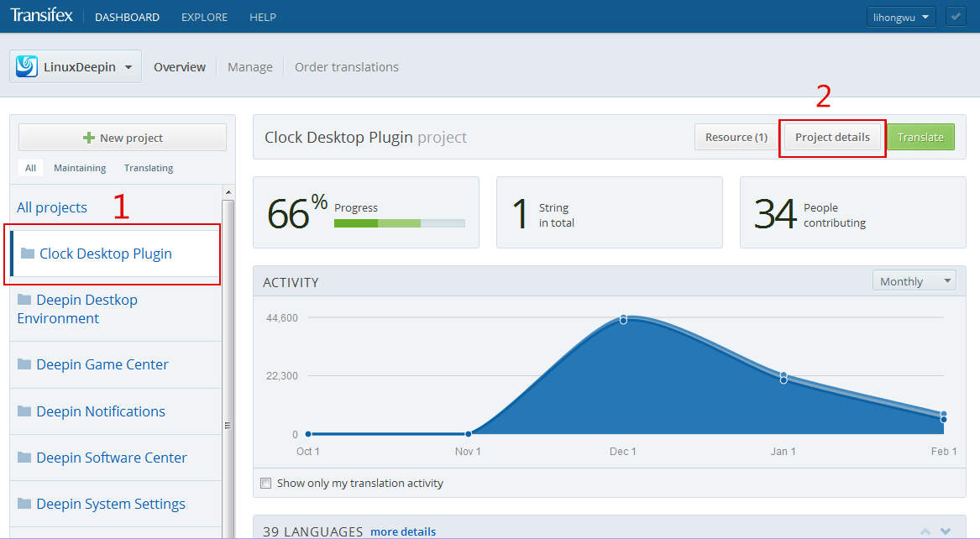Click folder icon beside Clock Desktop Plugin
Image resolution: width=980 pixels, height=539 pixels.
(x=28, y=253)
